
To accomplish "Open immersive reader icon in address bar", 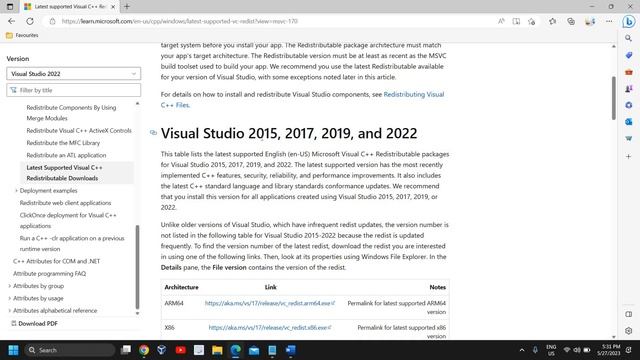I will 516,21.
